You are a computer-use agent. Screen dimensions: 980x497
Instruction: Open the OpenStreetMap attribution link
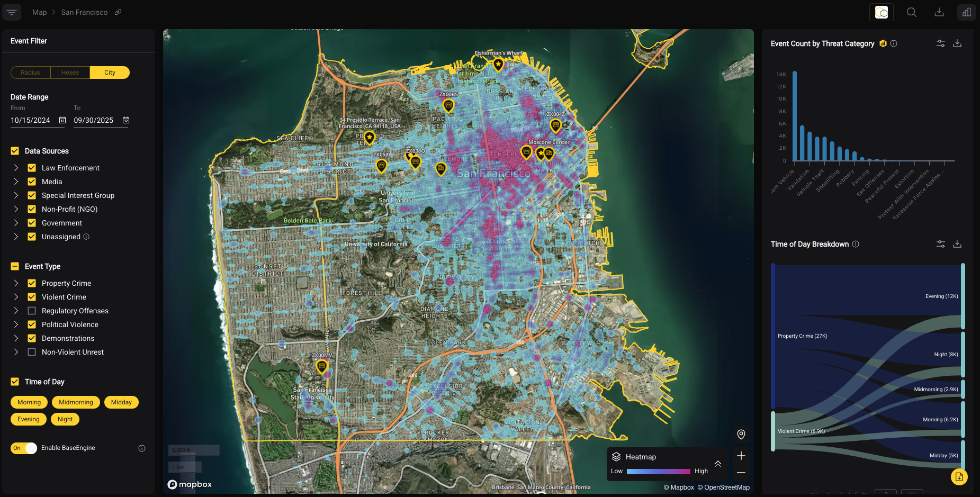723,487
